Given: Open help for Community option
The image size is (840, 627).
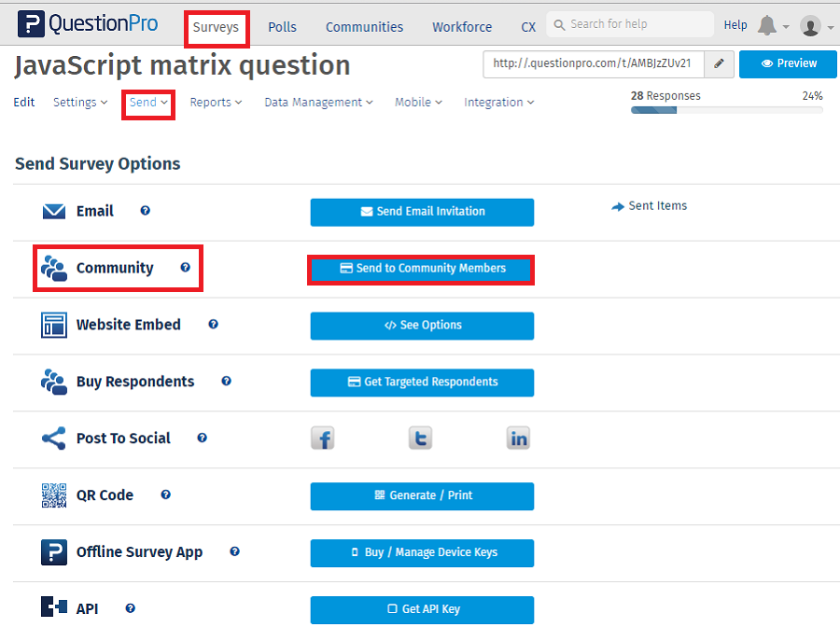Looking at the screenshot, I should click(186, 267).
